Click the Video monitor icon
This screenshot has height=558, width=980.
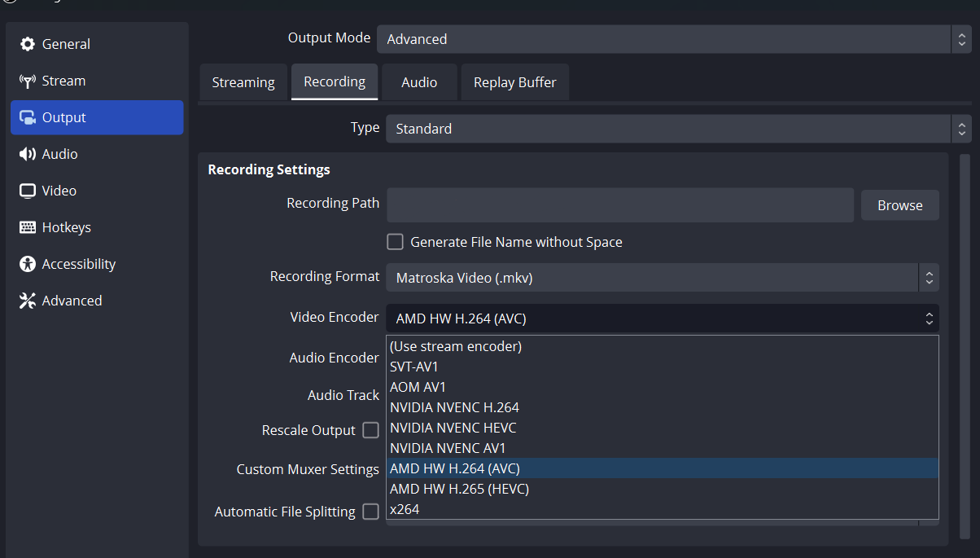click(28, 191)
